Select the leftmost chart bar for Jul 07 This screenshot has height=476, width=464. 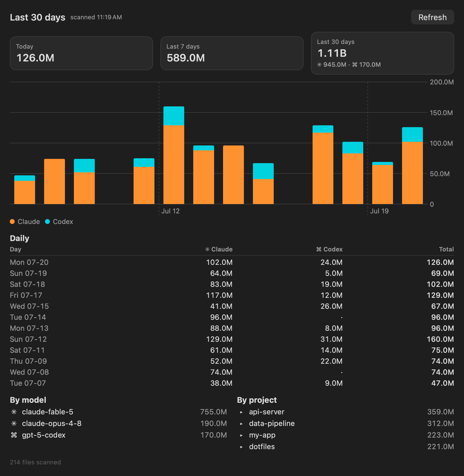pyautogui.click(x=25, y=190)
